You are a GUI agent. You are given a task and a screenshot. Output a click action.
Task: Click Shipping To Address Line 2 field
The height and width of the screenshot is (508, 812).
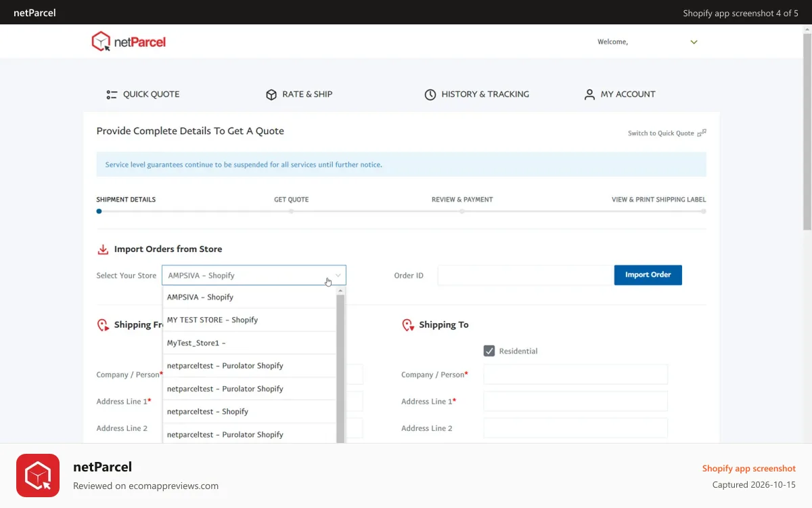coord(576,428)
